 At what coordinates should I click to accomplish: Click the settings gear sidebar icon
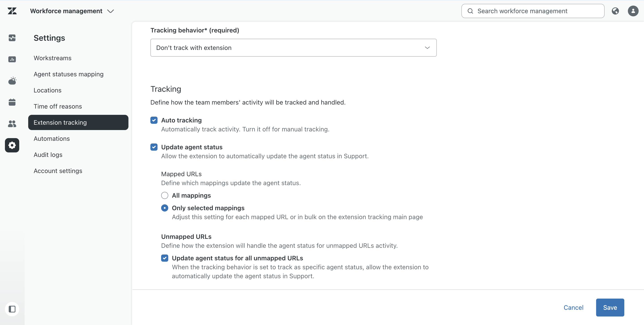pos(12,145)
